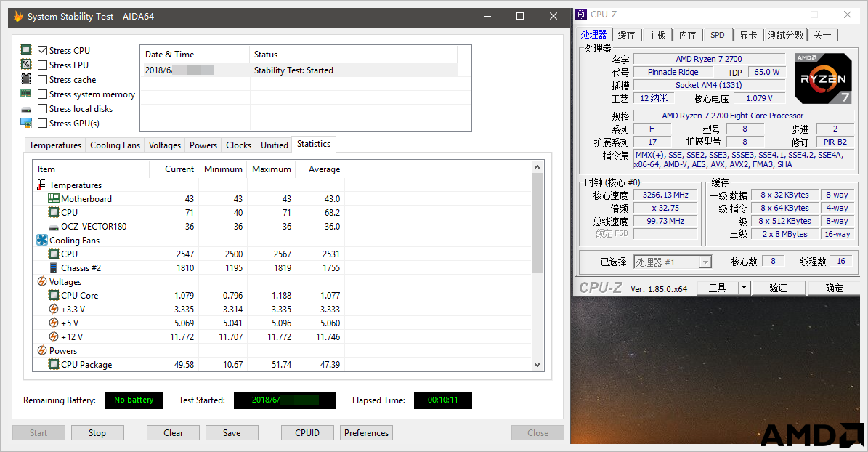Open the 已选择 处理器 #1 dropdown in CPU-Z

click(x=673, y=262)
